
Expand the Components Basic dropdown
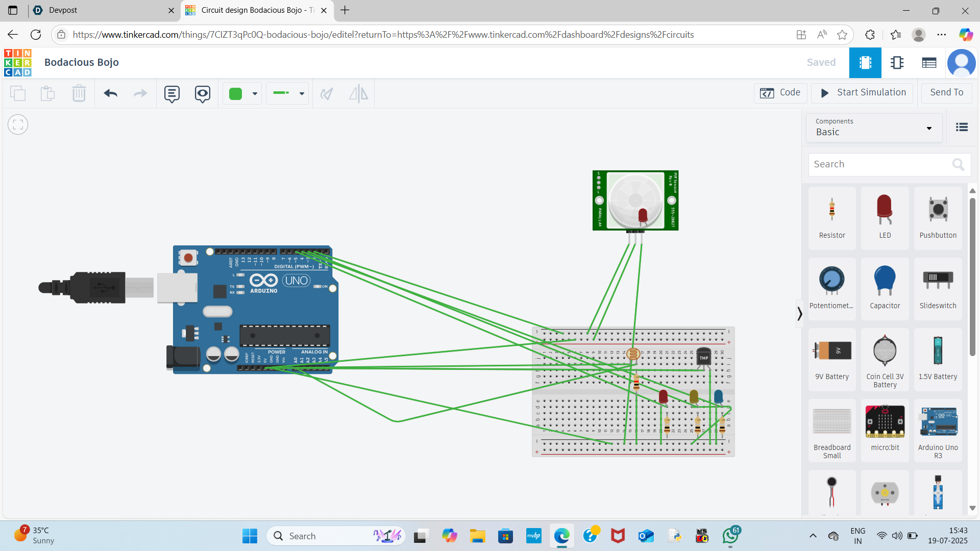(874, 128)
